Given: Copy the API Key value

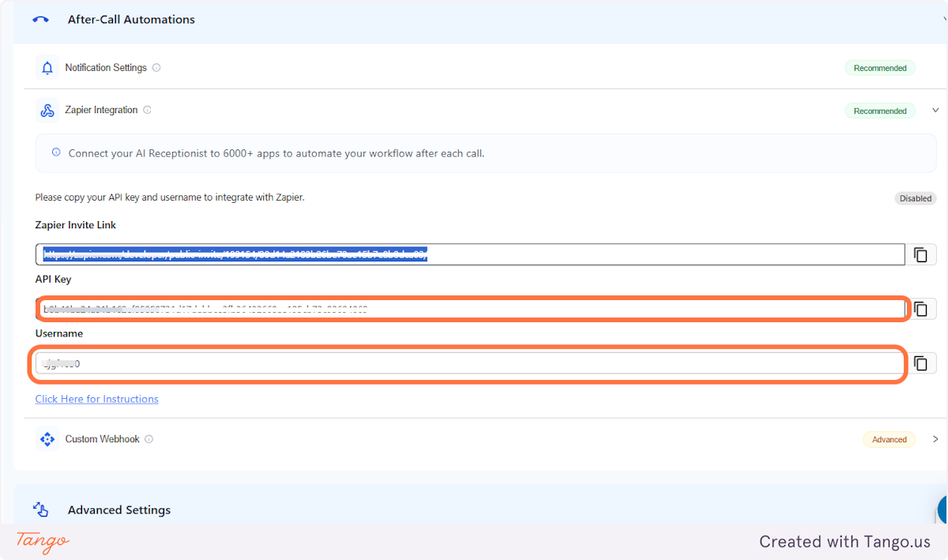Looking at the screenshot, I should [x=920, y=309].
